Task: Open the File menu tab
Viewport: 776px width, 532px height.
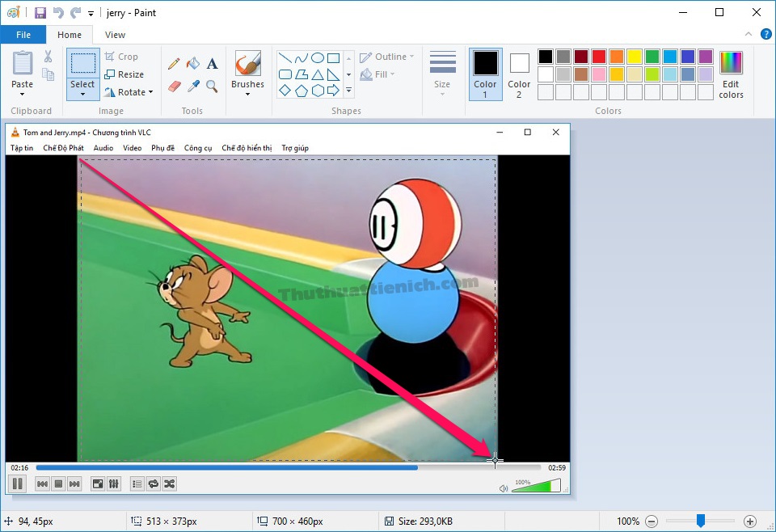Action: click(x=23, y=35)
